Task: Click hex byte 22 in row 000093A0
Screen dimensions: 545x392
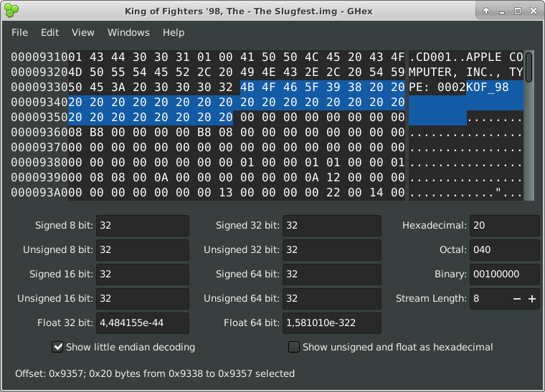Action: point(333,193)
